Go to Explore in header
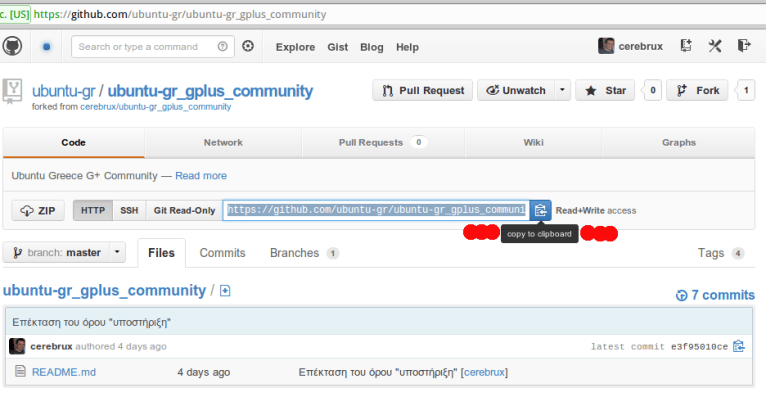 (x=295, y=47)
